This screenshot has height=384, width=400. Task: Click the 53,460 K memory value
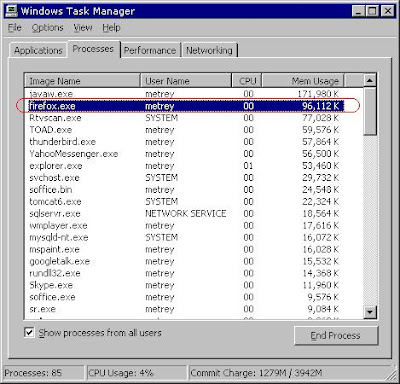[320, 166]
